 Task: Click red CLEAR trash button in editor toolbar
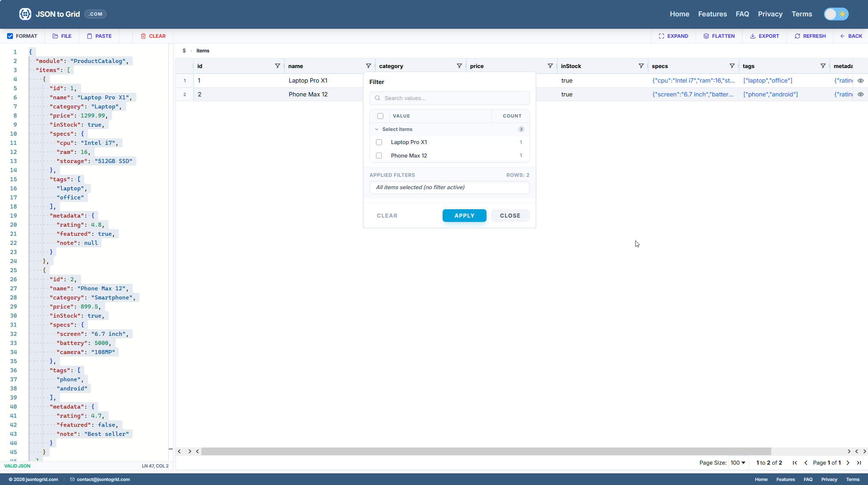pyautogui.click(x=153, y=36)
